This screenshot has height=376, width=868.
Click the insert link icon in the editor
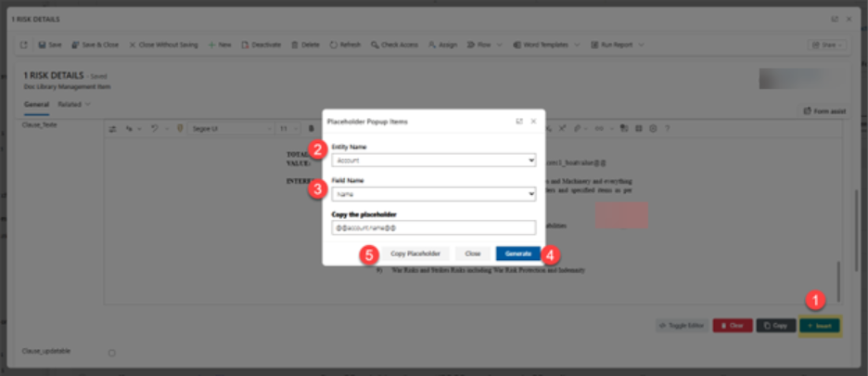[x=598, y=129]
